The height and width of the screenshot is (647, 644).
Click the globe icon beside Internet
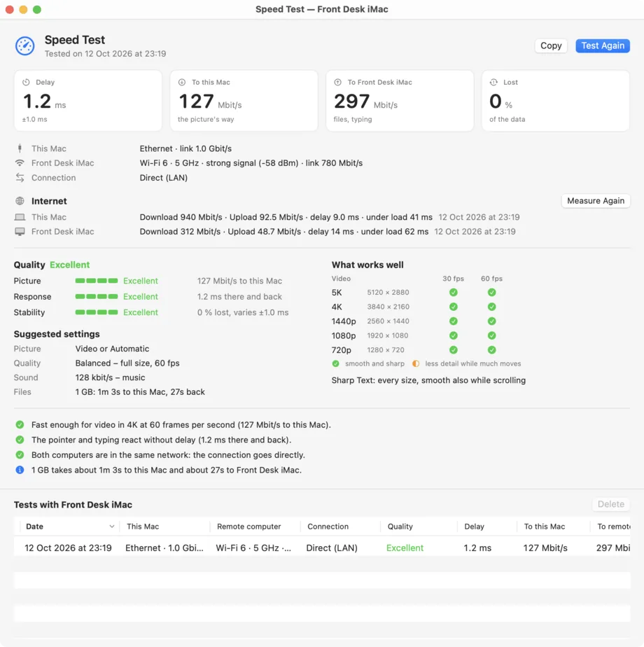tap(20, 201)
